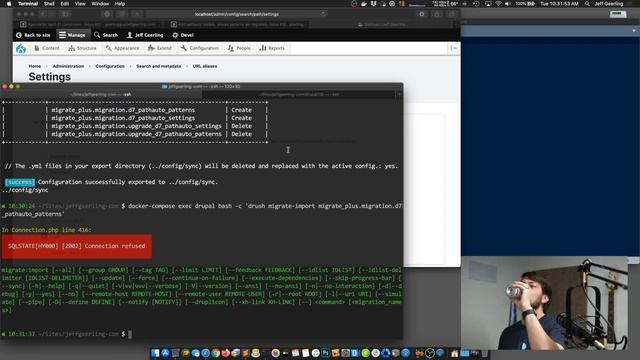Viewport: 640px width, 360px height.
Task: Open Firefox from the Dock
Action: [226, 353]
